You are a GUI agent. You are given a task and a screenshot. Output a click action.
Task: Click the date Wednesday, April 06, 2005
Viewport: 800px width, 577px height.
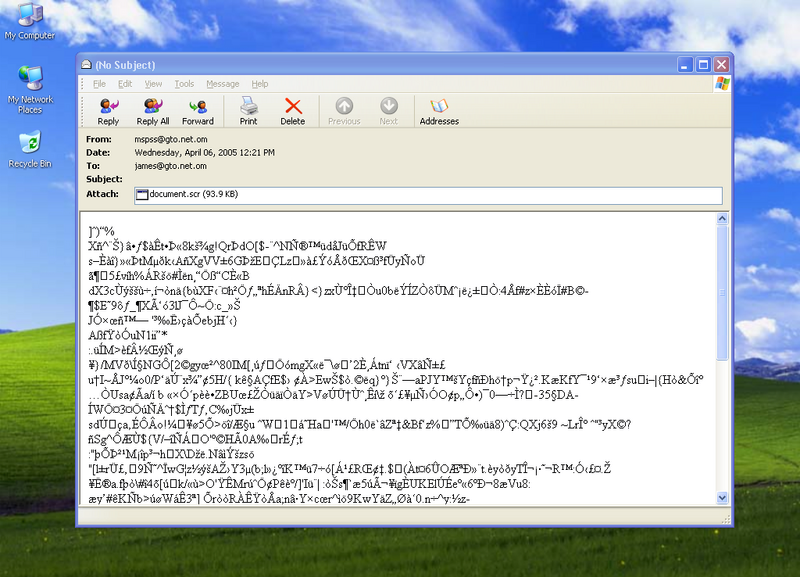pyautogui.click(x=205, y=153)
